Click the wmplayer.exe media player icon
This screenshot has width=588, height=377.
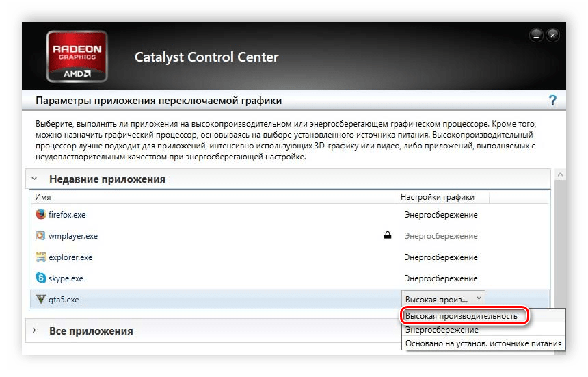coord(41,236)
